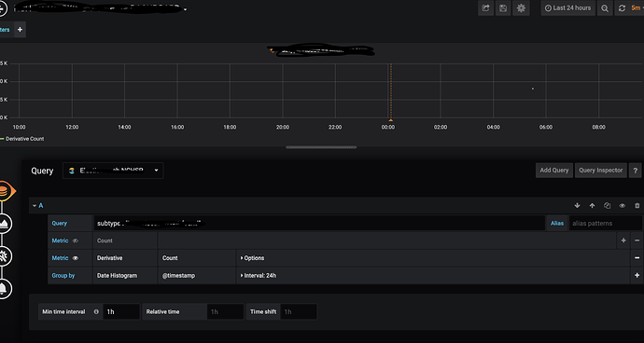This screenshot has height=343, width=644.
Task: Move query A up with arrow icon
Action: [592, 206]
